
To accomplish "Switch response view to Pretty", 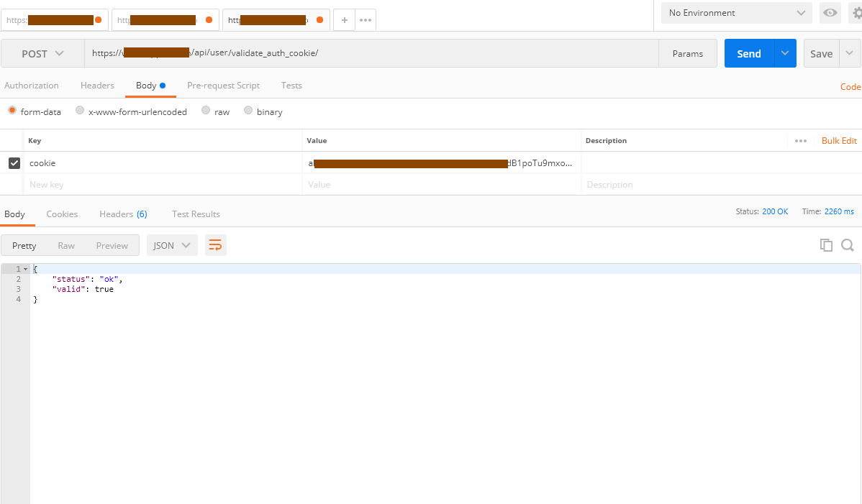I will point(24,245).
